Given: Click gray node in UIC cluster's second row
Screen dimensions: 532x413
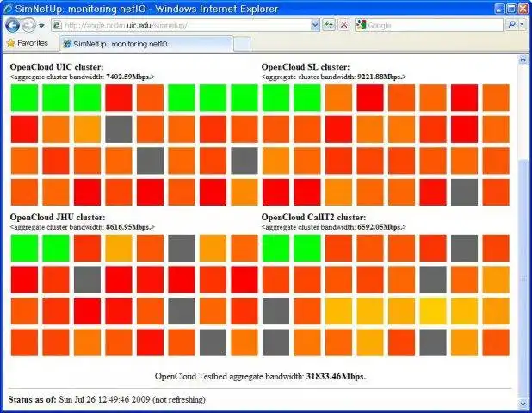Looking at the screenshot, I should pos(119,129).
